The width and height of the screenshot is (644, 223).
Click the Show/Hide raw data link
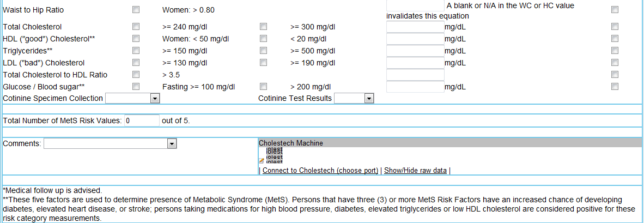coord(415,171)
